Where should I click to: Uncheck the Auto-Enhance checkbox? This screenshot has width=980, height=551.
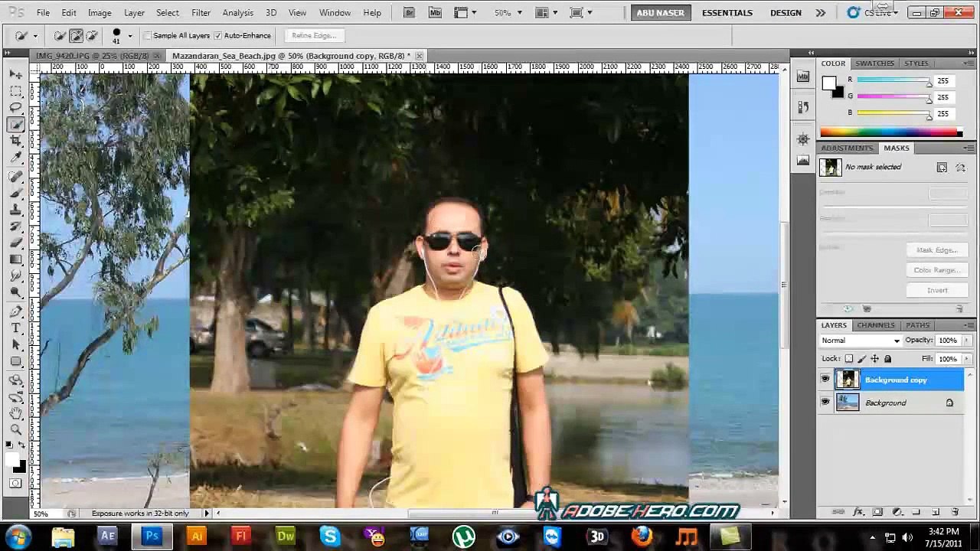(x=218, y=36)
